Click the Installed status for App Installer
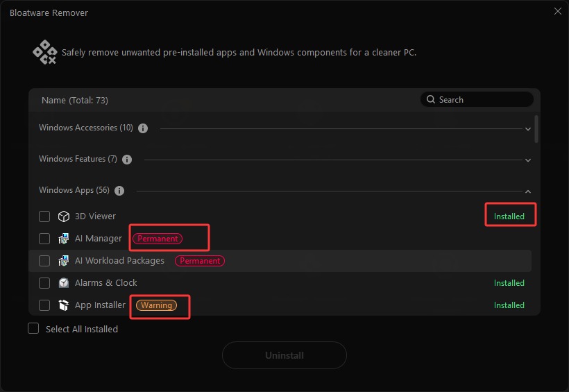This screenshot has height=392, width=569. (x=509, y=305)
